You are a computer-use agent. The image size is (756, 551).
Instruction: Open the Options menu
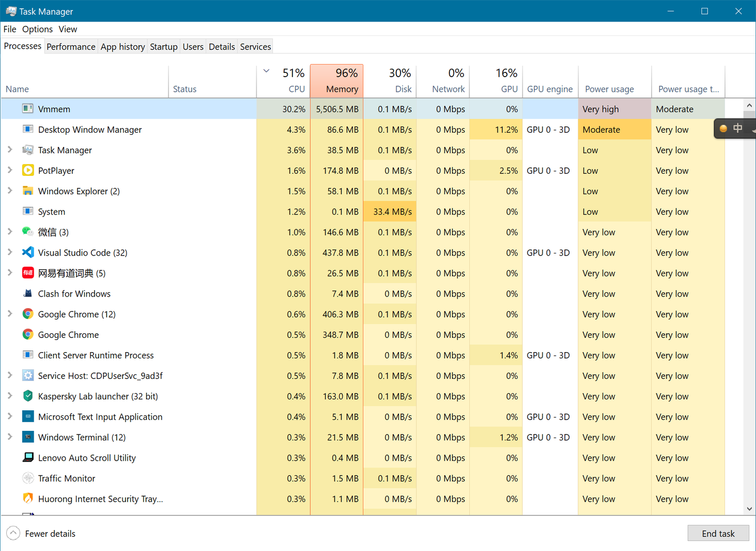pos(37,29)
